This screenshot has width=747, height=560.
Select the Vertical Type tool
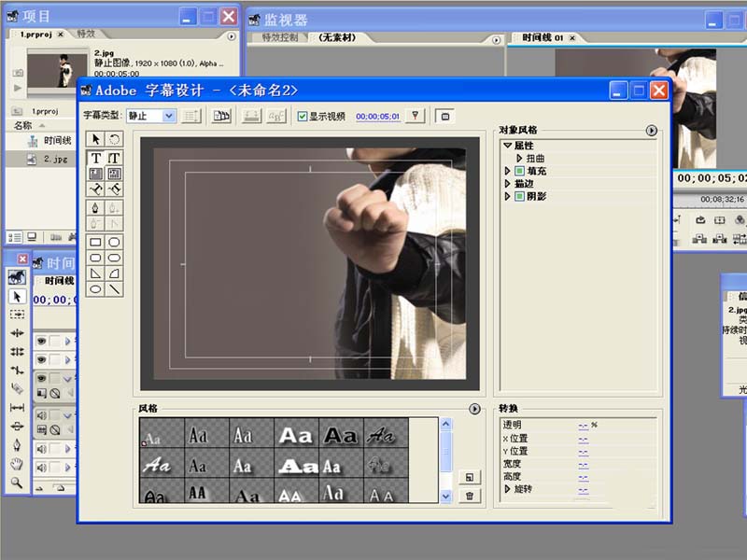114,158
